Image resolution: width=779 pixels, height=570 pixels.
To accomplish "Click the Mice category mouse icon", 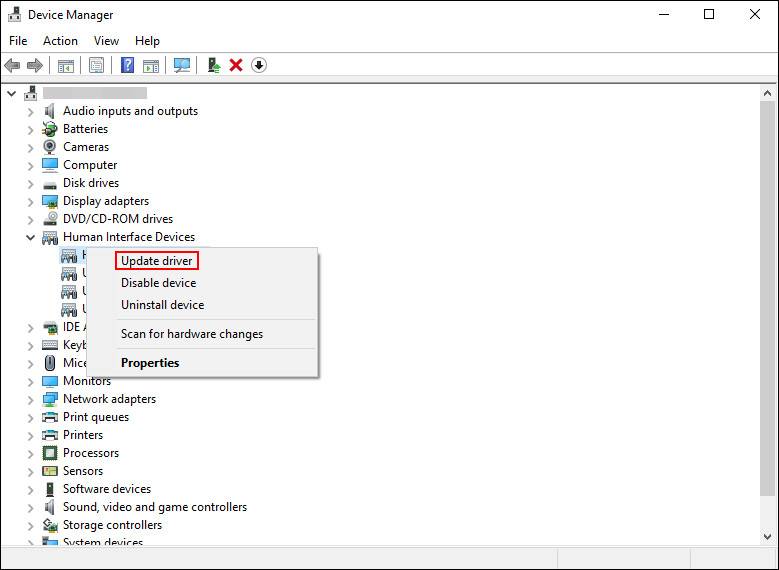I will tap(50, 363).
